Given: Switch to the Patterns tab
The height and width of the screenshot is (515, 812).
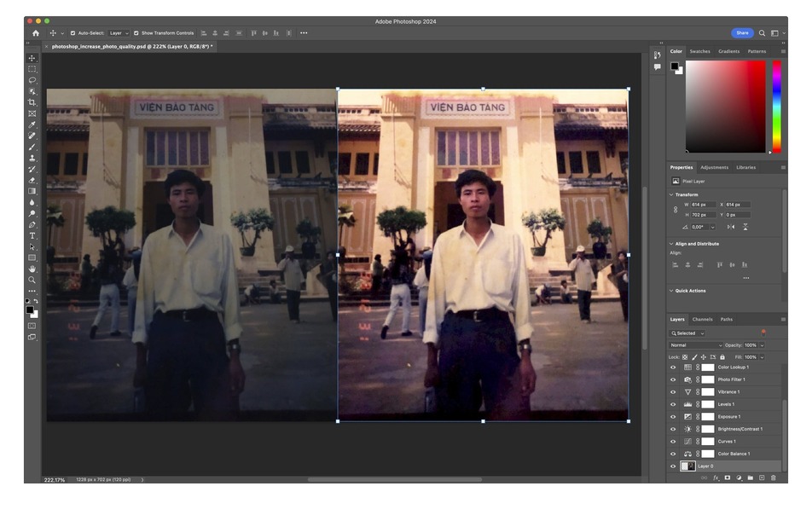Looking at the screenshot, I should coord(757,51).
